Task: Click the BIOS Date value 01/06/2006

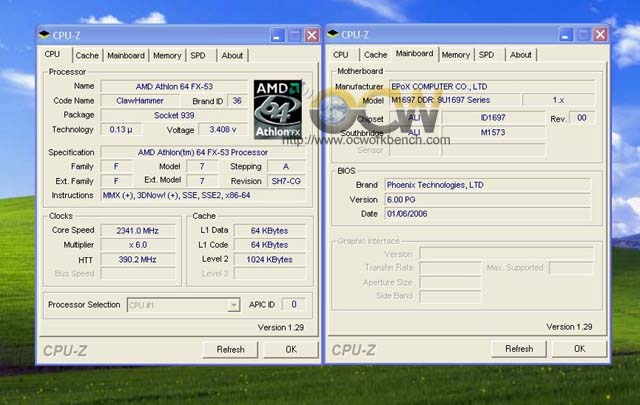Action: pos(487,214)
